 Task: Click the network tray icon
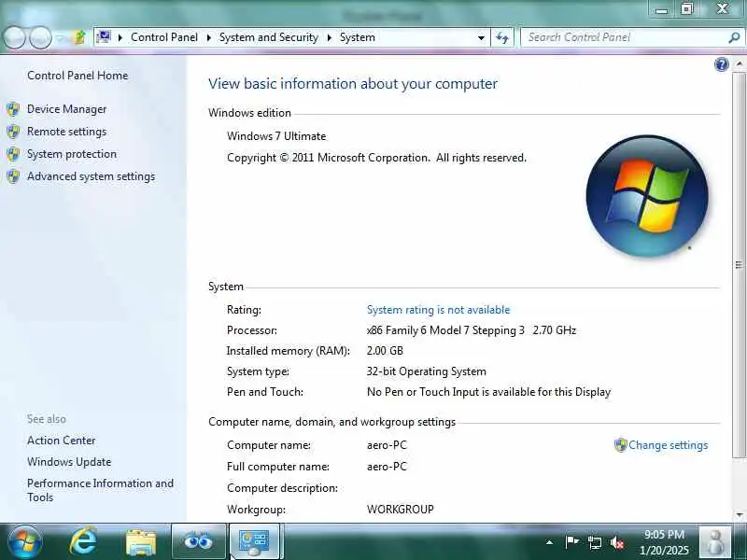[595, 542]
